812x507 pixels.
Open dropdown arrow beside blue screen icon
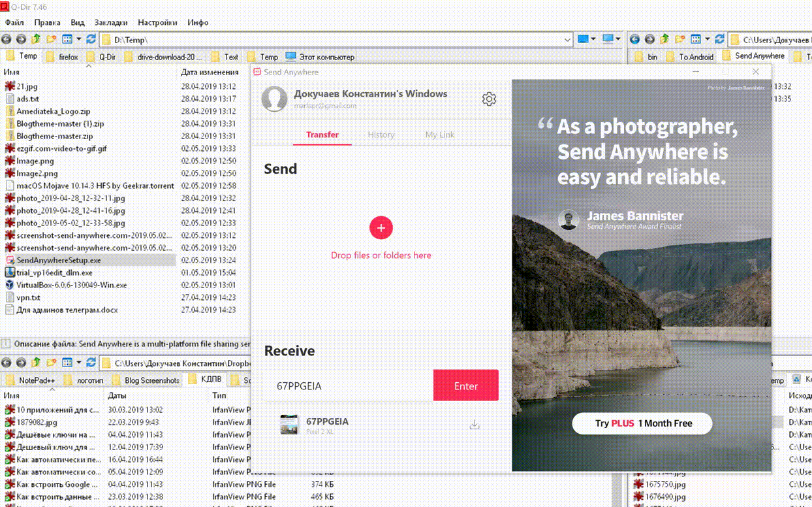[593, 40]
